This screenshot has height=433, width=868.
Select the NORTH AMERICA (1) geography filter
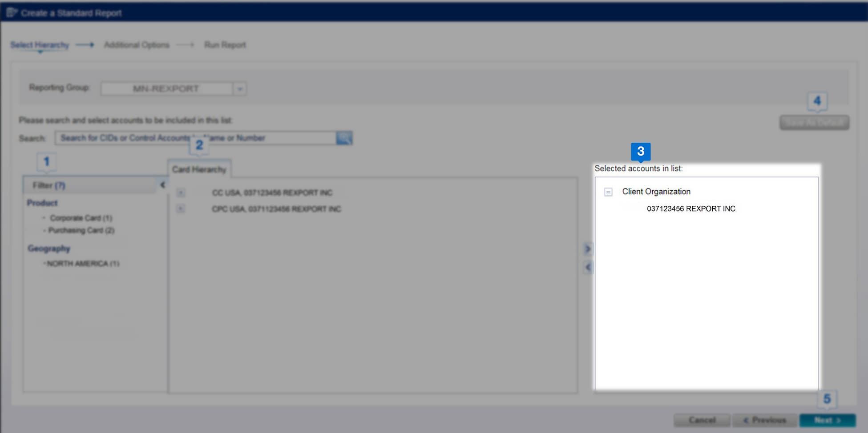coord(81,263)
